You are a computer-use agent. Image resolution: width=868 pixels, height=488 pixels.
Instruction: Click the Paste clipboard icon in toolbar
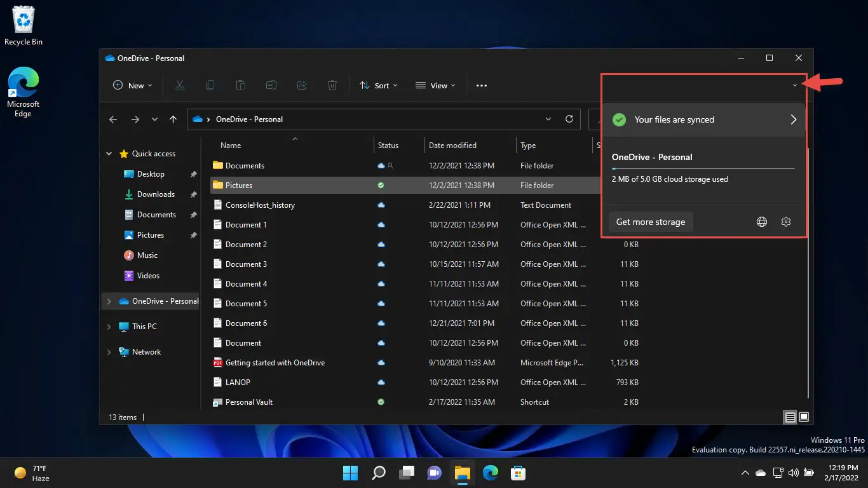pos(241,85)
